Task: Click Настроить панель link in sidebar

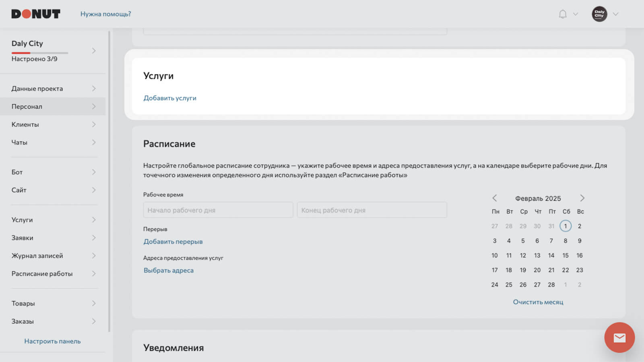Action: [x=52, y=341]
